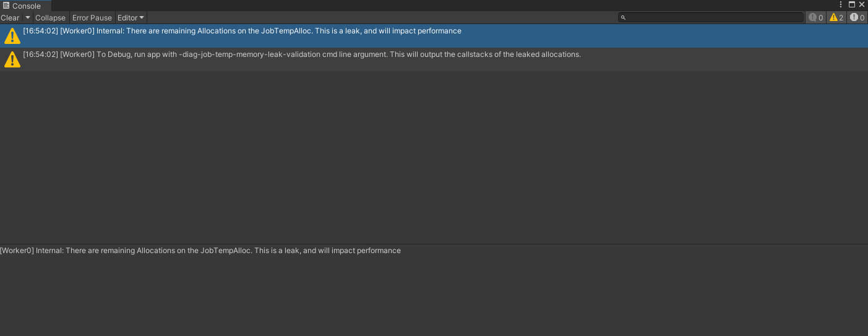
Task: Close the Console window
Action: 862,4
